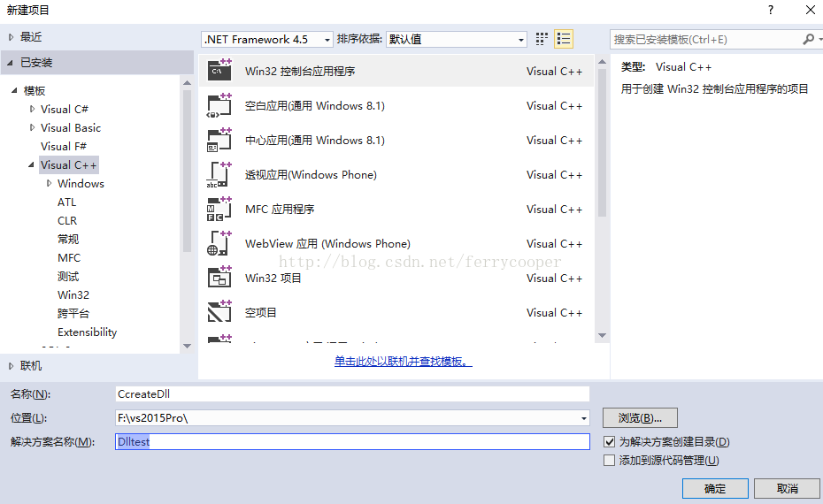Image resolution: width=823 pixels, height=504 pixels.
Task: Click the 名称 field containing CcreateDll
Action: tap(352, 393)
